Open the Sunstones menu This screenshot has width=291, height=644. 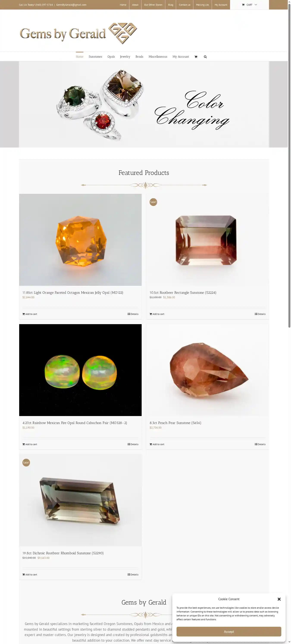coord(95,57)
